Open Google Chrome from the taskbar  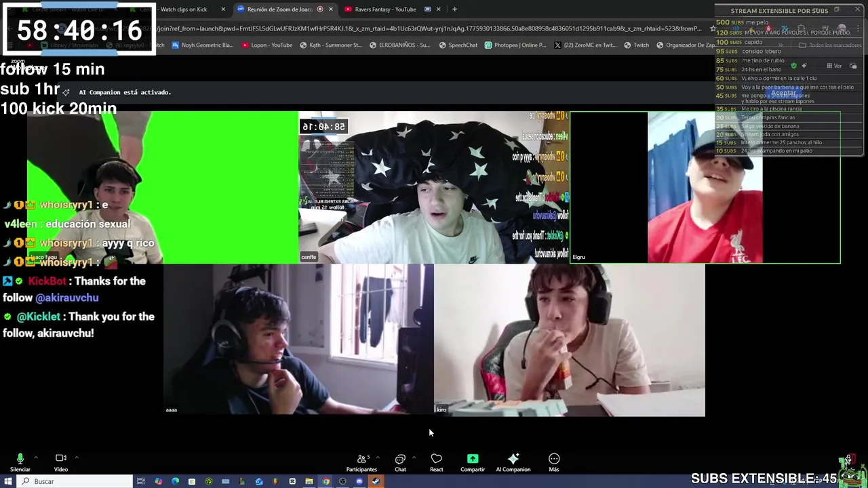click(x=325, y=481)
